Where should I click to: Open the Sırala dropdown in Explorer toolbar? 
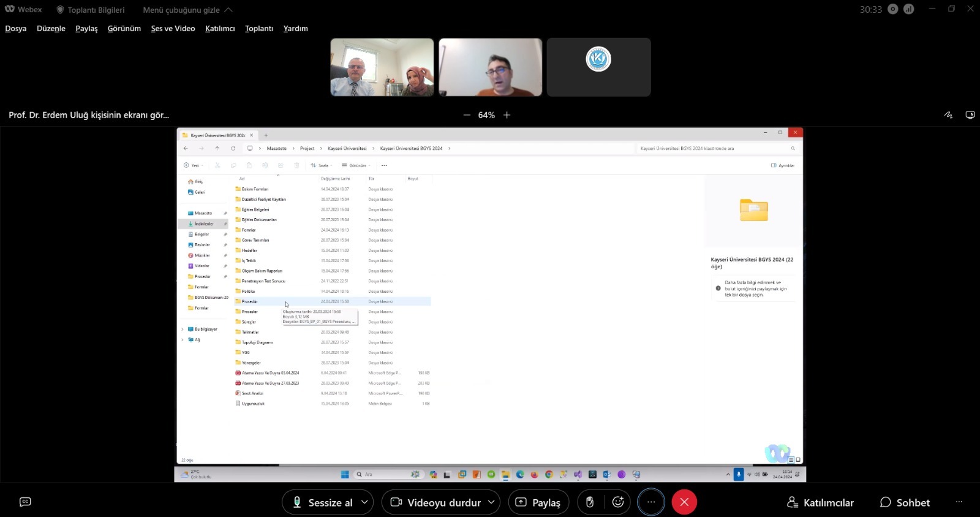click(322, 165)
